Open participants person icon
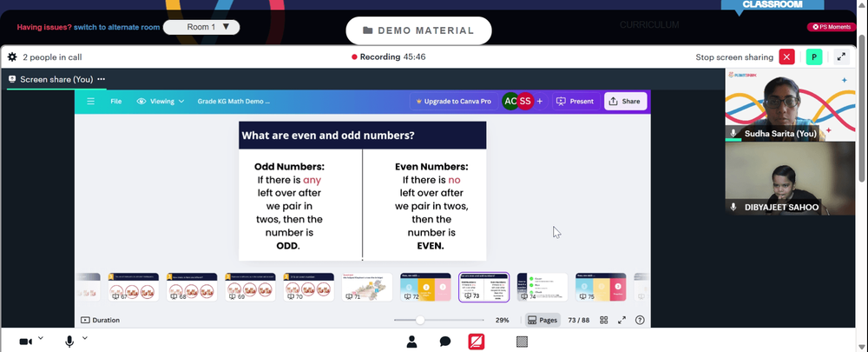Viewport: 868px width, 352px height. [411, 342]
